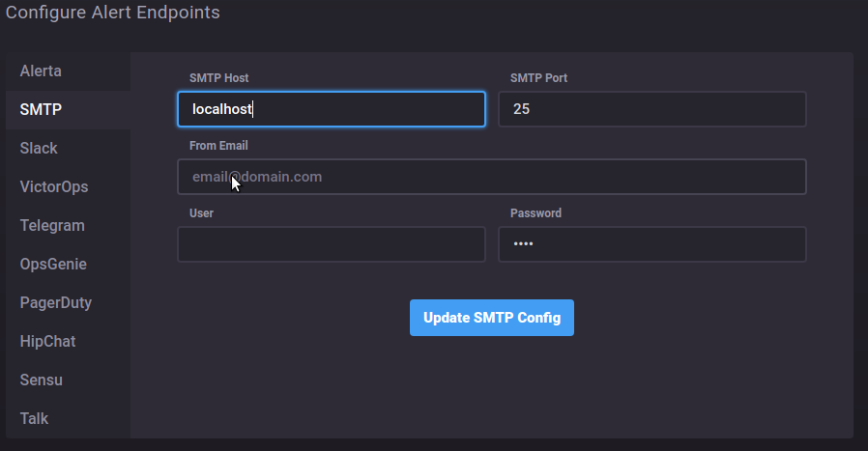The image size is (868, 451).
Task: Click the From Email input box
Action: click(x=491, y=177)
